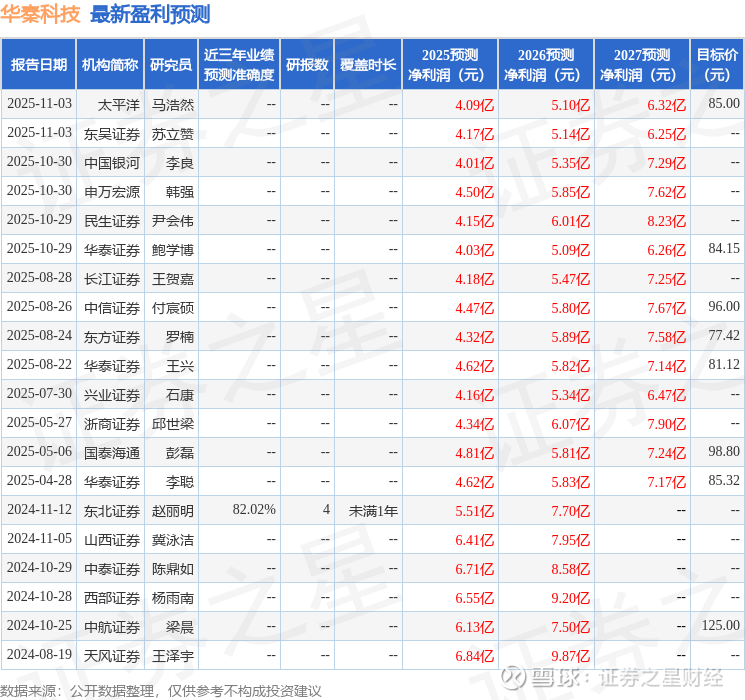Click target price 84.15
This screenshot has width=745, height=700.
(x=724, y=248)
